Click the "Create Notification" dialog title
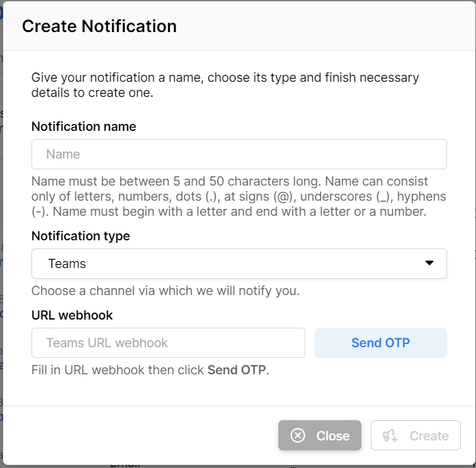The image size is (476, 468). (x=99, y=26)
